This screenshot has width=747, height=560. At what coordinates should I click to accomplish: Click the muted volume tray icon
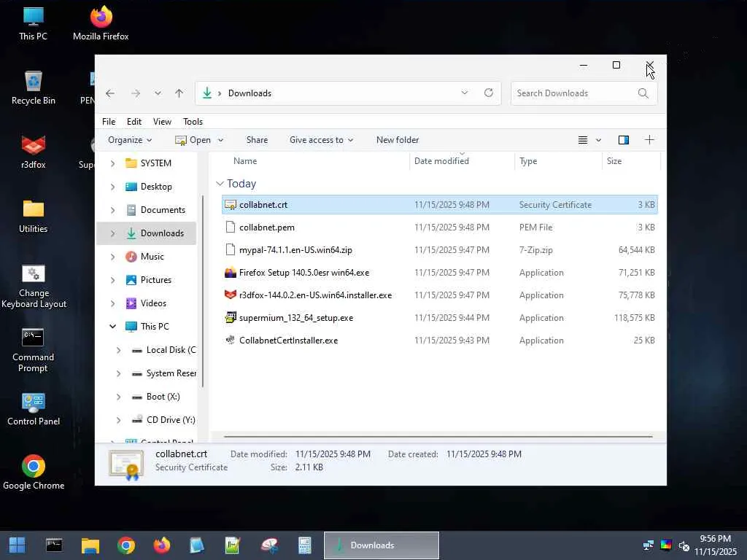(684, 545)
